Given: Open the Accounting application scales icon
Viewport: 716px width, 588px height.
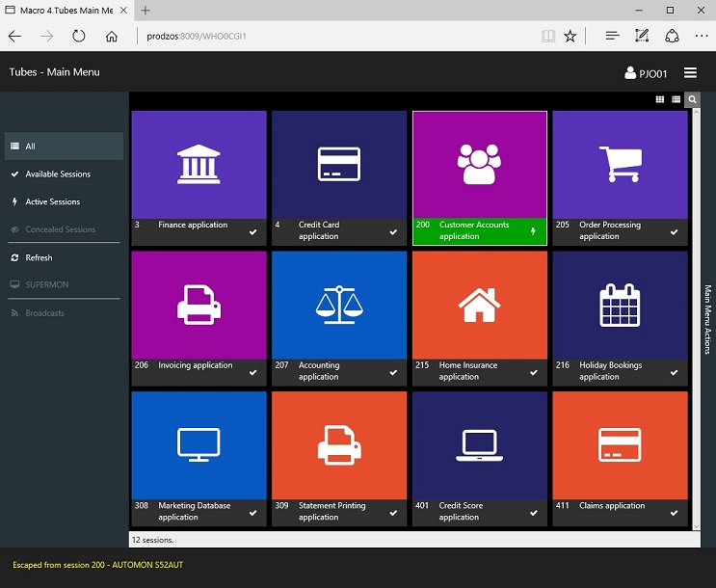Looking at the screenshot, I should tap(338, 305).
